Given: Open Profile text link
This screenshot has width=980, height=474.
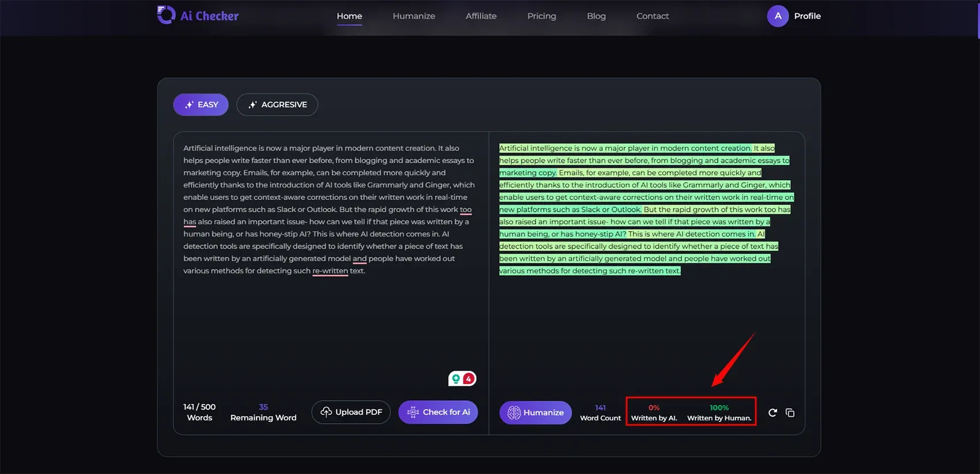Looking at the screenshot, I should (807, 16).
